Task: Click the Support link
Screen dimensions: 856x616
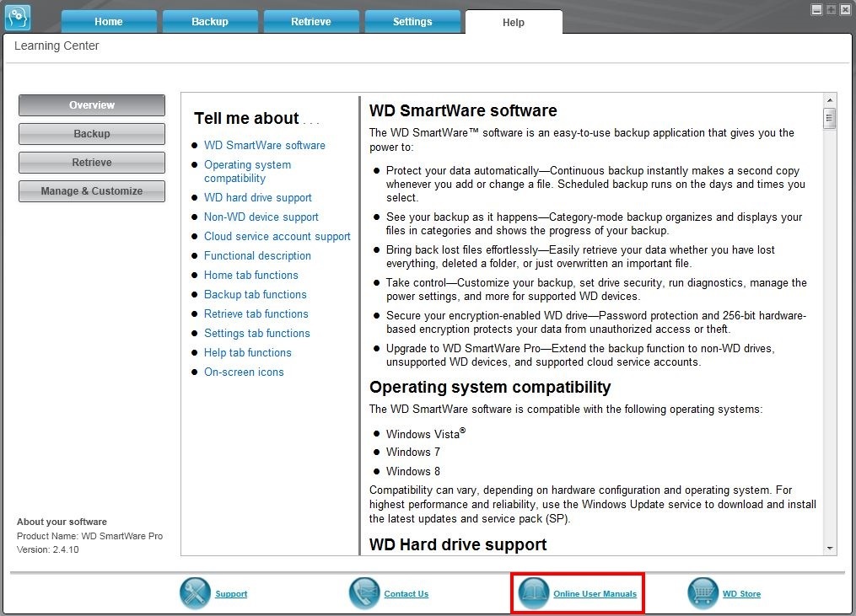Action: click(x=231, y=593)
